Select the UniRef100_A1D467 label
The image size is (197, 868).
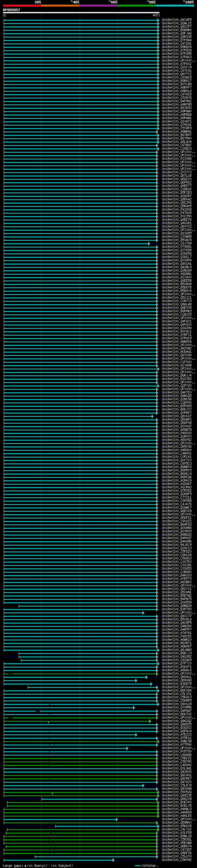177,484
